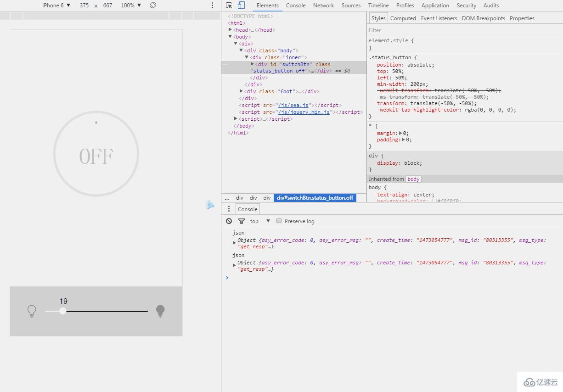Expand the padding shorthand property
The width and height of the screenshot is (563, 392).
[404, 140]
